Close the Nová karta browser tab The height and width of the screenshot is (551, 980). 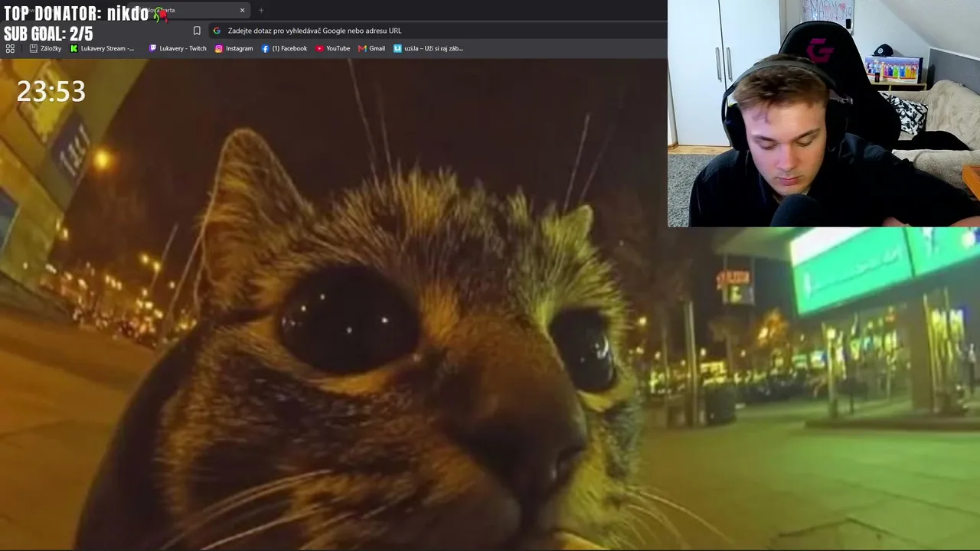coord(243,11)
